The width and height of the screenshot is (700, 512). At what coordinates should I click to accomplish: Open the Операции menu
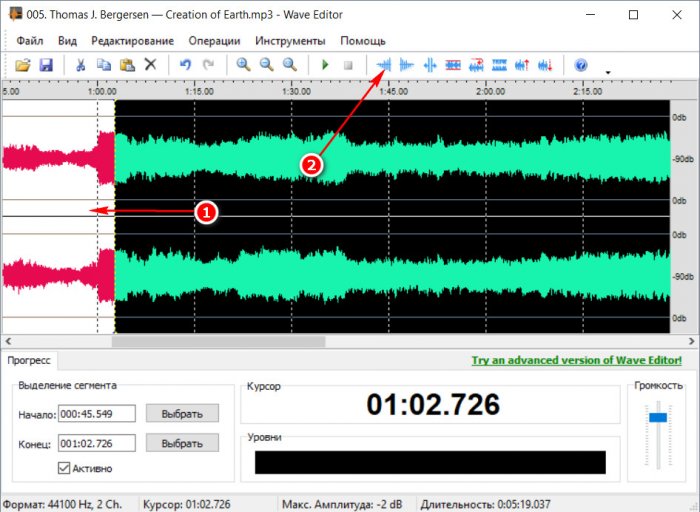(x=214, y=41)
